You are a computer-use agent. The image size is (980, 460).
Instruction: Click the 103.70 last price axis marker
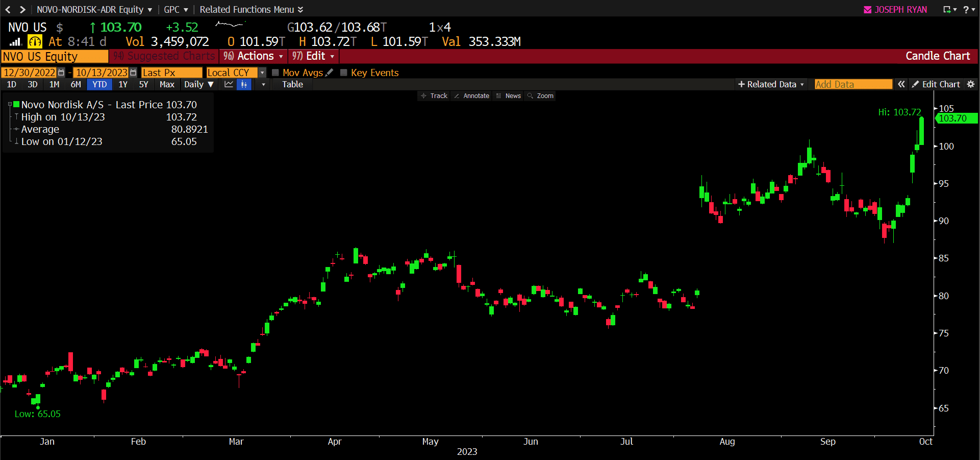tap(956, 118)
